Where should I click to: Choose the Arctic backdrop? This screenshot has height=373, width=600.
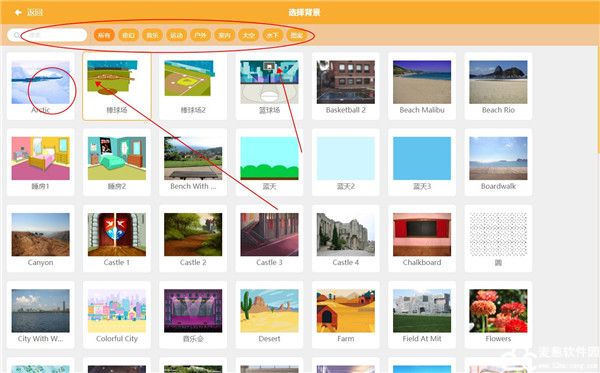pos(41,86)
